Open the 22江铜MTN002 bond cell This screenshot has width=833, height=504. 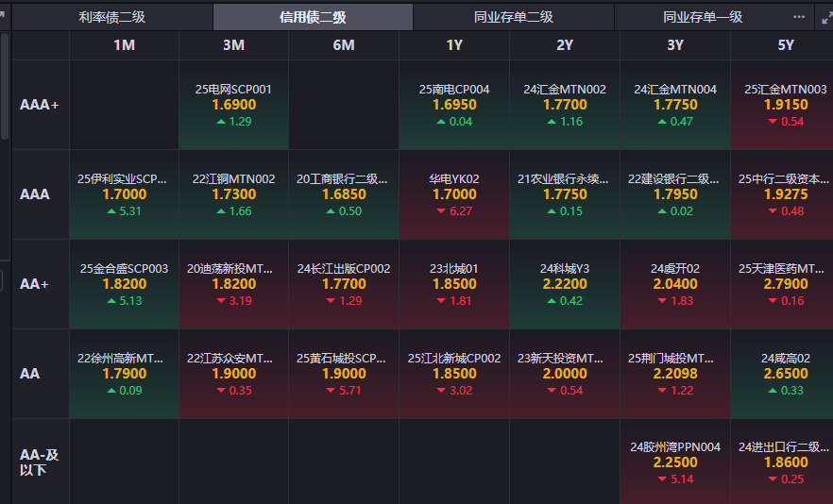tap(234, 194)
